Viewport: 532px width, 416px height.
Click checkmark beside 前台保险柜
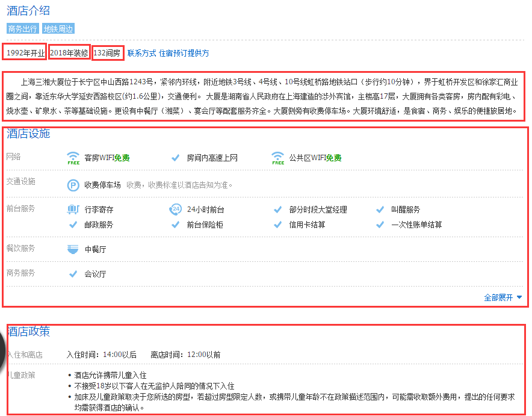pos(175,225)
